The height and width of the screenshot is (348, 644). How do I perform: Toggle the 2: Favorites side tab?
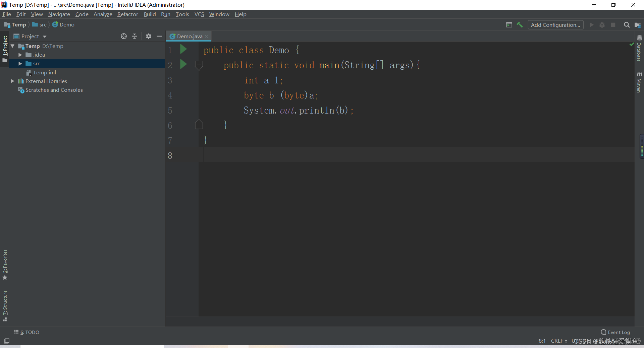point(5,265)
